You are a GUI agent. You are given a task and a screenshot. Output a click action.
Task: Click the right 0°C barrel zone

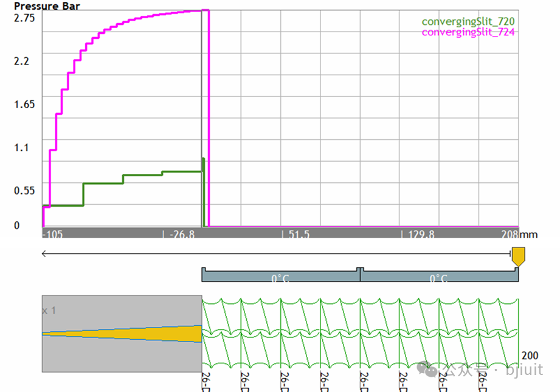coord(439,278)
